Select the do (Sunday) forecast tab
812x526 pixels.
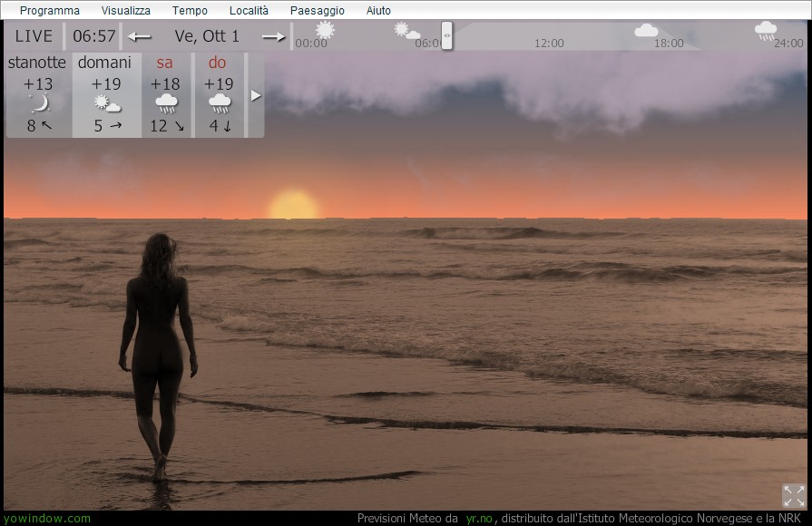pyautogui.click(x=219, y=95)
